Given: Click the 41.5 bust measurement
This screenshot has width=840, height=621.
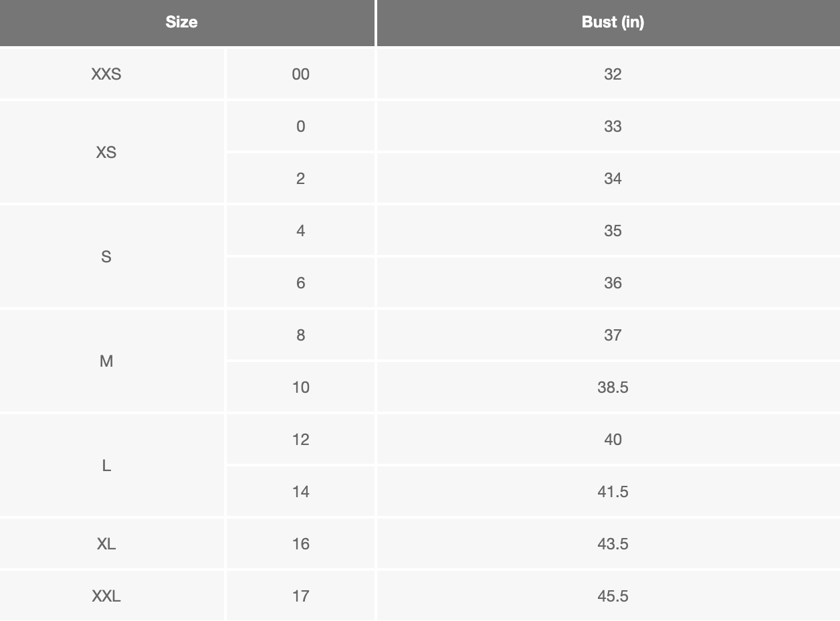Looking at the screenshot, I should coord(613,492).
